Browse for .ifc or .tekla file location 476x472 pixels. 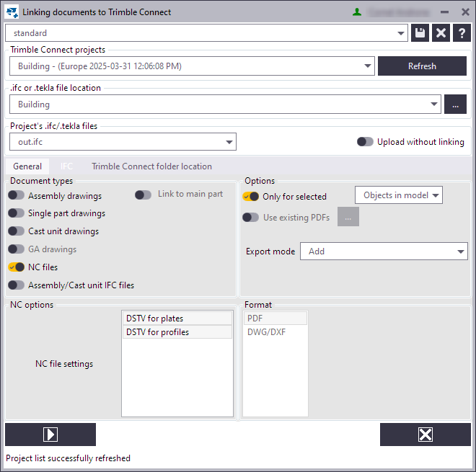[455, 104]
